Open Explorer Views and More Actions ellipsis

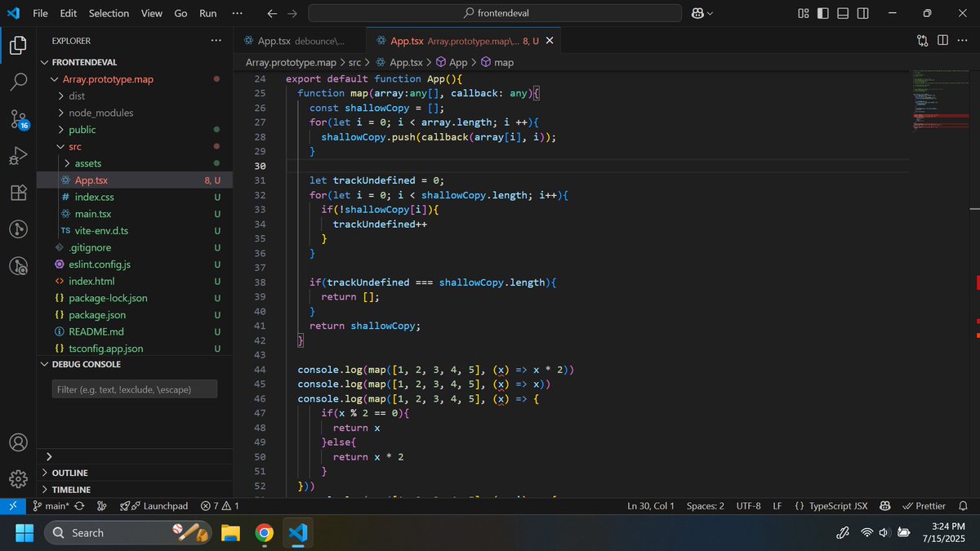click(x=216, y=40)
